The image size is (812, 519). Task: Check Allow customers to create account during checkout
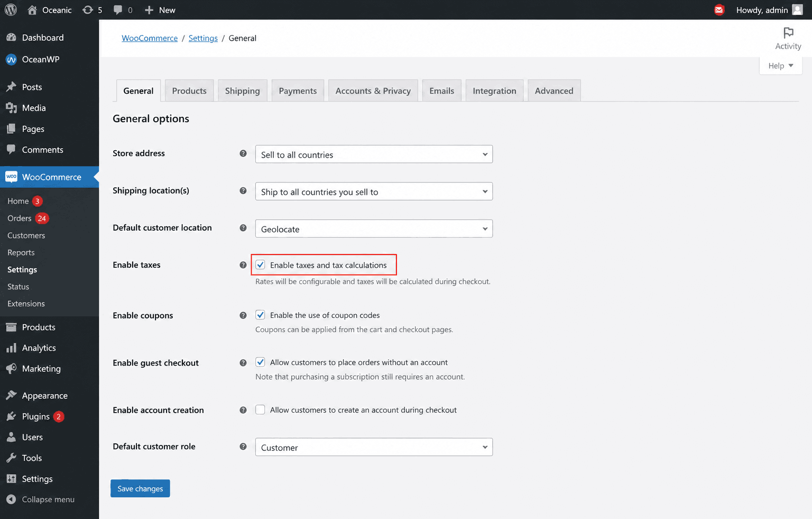260,409
